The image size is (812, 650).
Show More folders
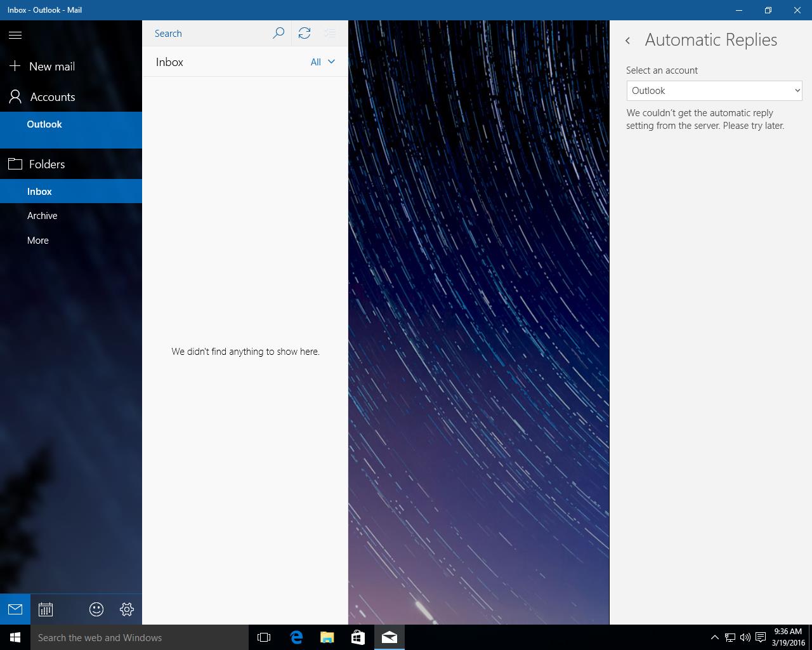pyautogui.click(x=71, y=241)
